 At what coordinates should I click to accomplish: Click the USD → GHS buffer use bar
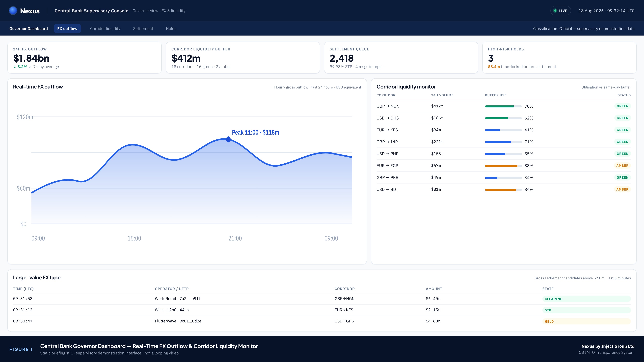click(503, 118)
